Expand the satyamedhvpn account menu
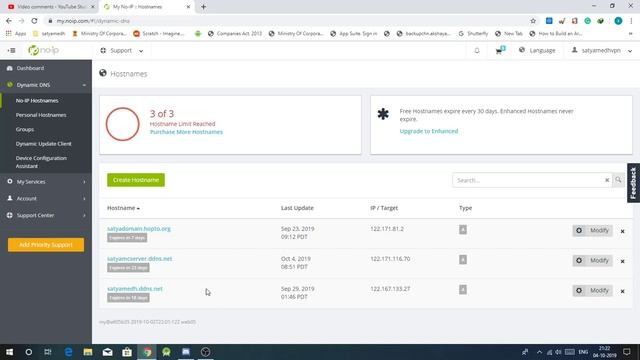 click(602, 51)
